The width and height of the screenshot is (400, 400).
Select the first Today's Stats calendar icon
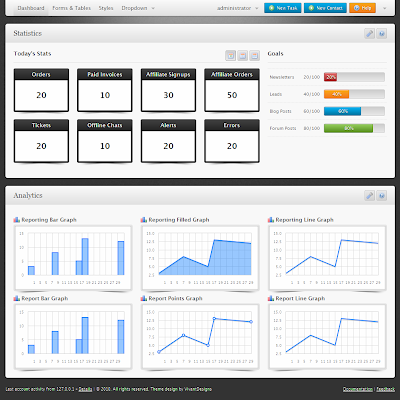tap(231, 55)
